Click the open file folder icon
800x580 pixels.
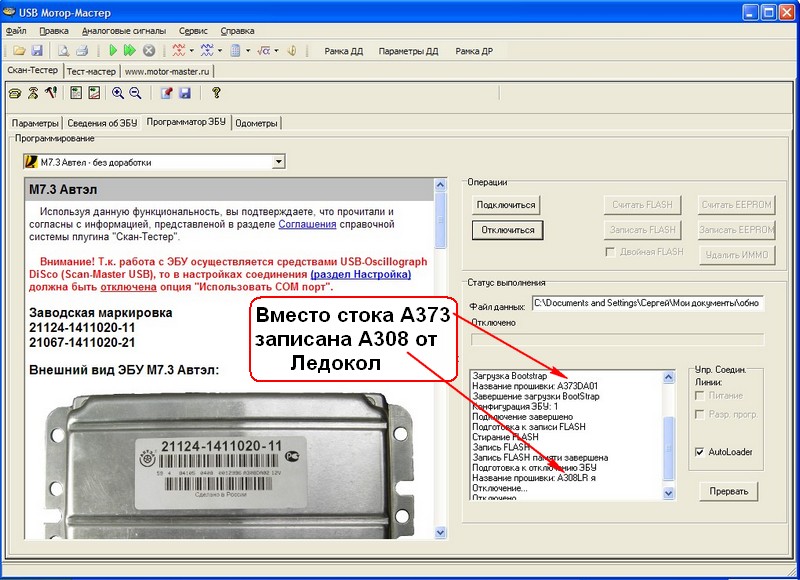[x=19, y=50]
